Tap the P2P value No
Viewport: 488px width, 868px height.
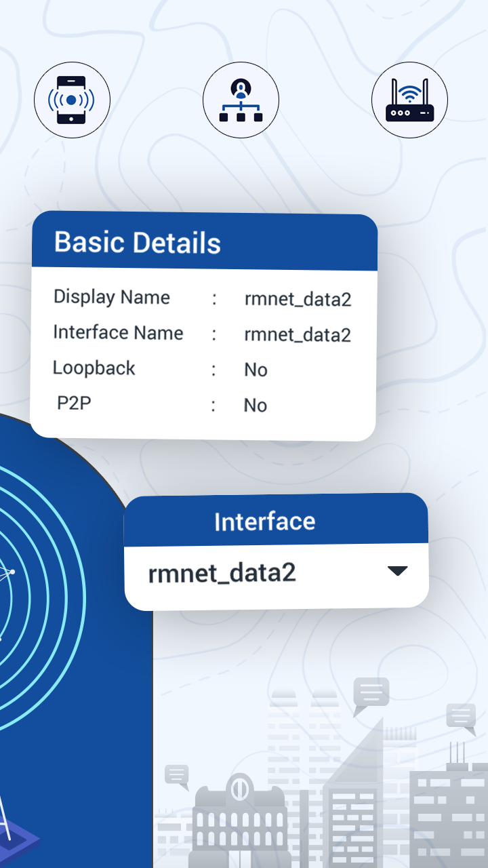[256, 405]
